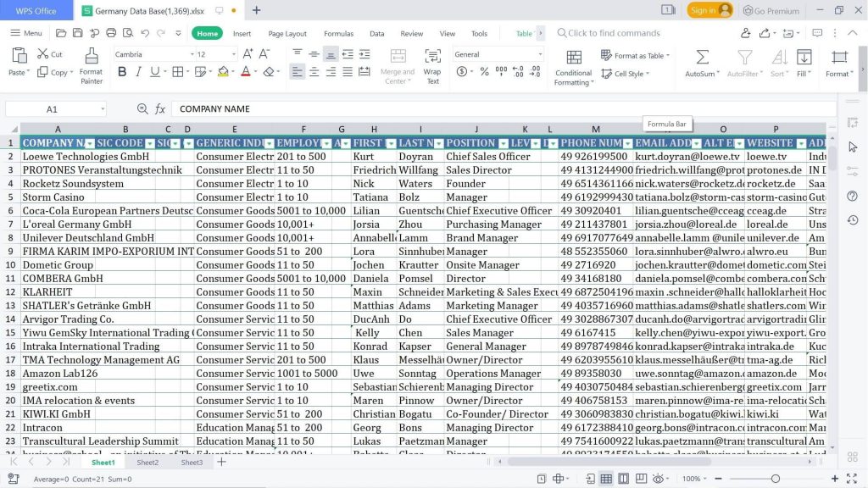Click Go Premium
The image size is (868, 488).
coord(771,10)
